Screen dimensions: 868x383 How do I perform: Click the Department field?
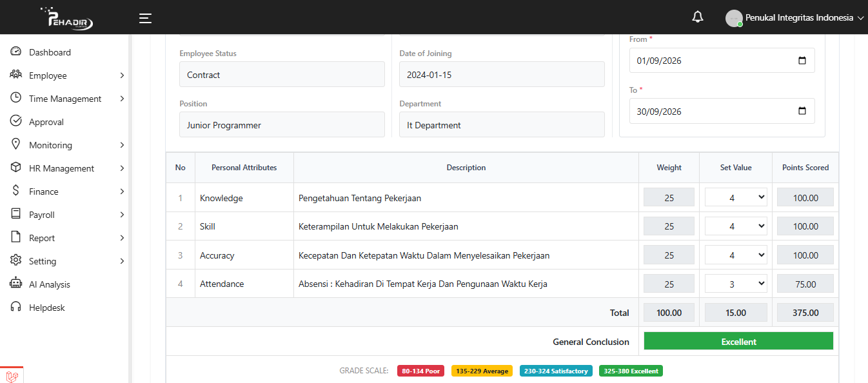pyautogui.click(x=502, y=125)
